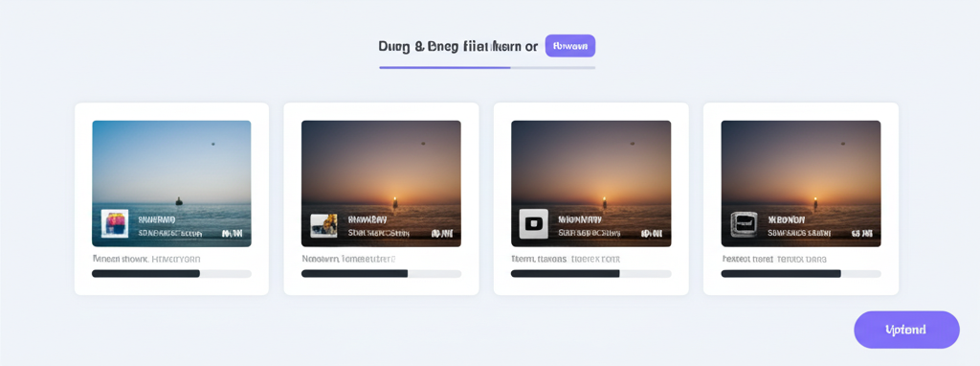Click the progress bar in the photo-collage icon card
The height and width of the screenshot is (366, 980).
tap(381, 273)
